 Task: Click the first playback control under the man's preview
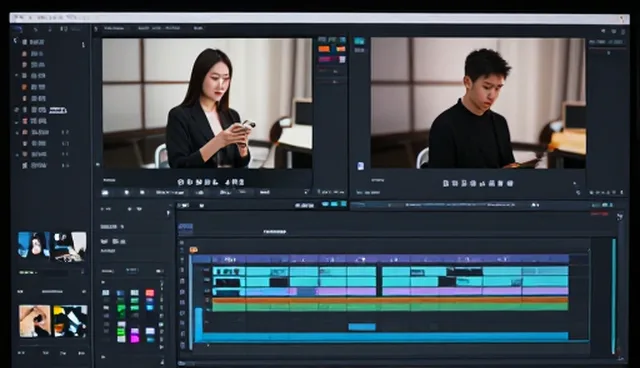pos(446,183)
